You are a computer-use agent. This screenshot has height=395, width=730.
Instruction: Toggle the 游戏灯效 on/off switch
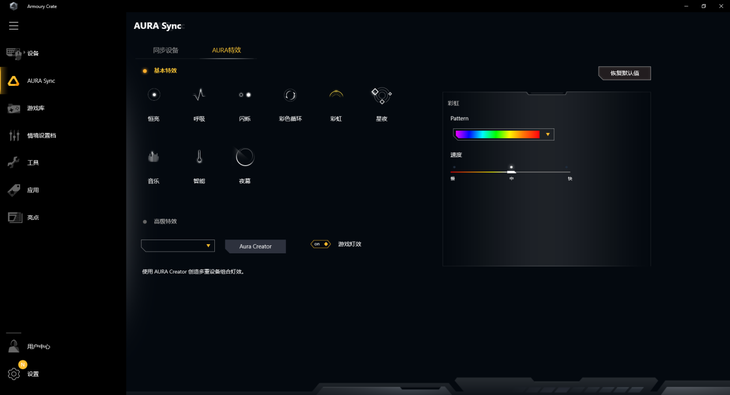tap(320, 244)
